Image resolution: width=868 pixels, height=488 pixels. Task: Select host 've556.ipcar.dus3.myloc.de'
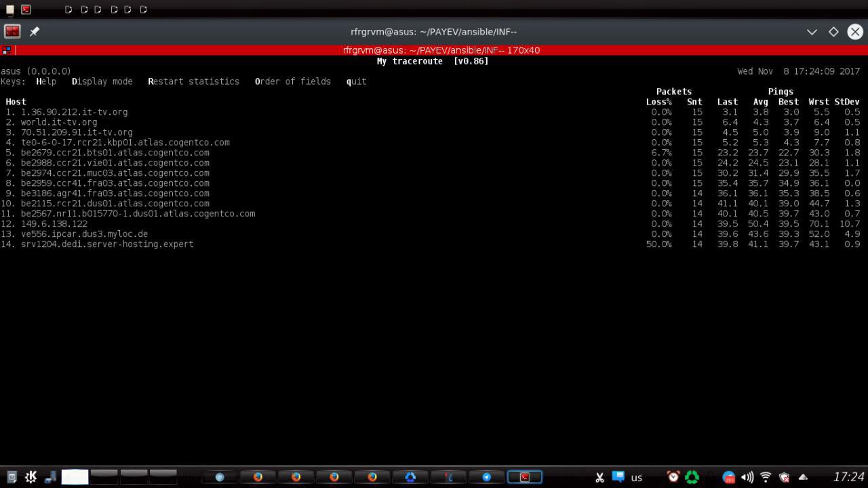pyautogui.click(x=84, y=234)
